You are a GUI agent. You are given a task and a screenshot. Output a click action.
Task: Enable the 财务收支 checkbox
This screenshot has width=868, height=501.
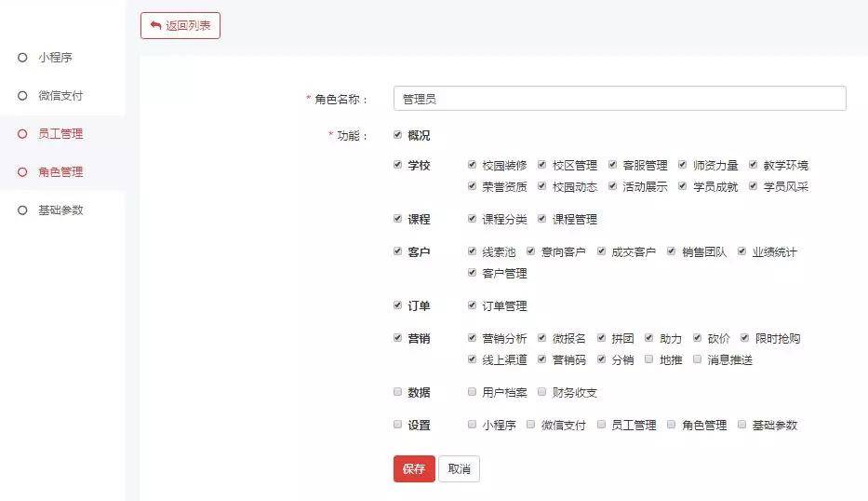[542, 392]
